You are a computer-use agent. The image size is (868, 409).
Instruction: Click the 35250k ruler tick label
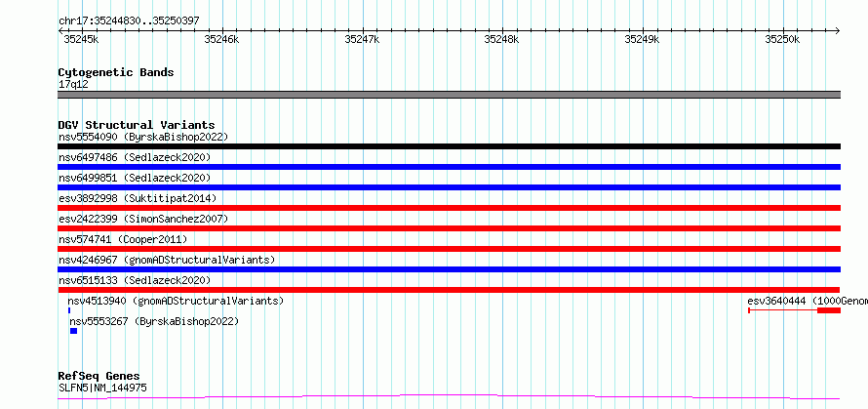coord(782,39)
